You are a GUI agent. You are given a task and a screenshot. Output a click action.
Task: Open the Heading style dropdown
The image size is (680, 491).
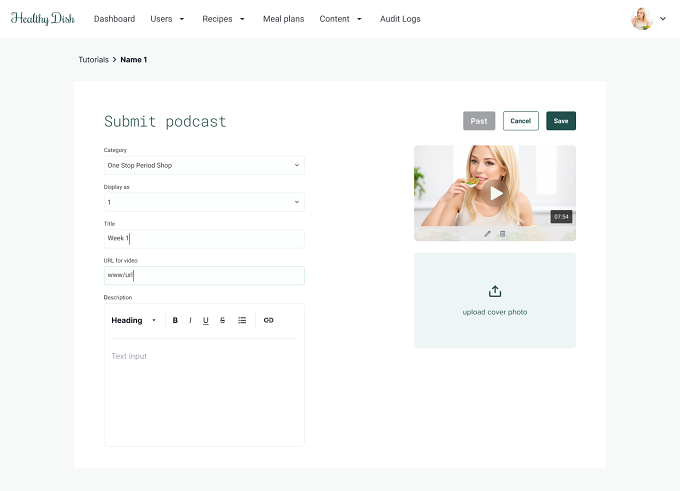[x=134, y=320]
